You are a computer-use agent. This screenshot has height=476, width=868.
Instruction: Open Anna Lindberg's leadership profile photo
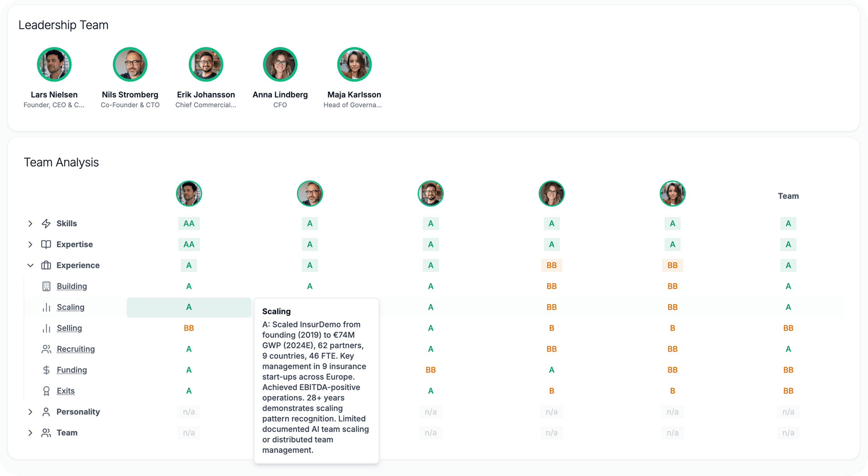pyautogui.click(x=280, y=64)
